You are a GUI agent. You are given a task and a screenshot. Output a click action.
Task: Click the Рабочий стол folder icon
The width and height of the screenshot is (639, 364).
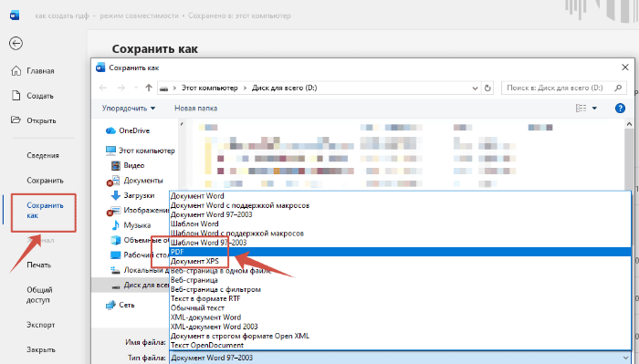(116, 255)
